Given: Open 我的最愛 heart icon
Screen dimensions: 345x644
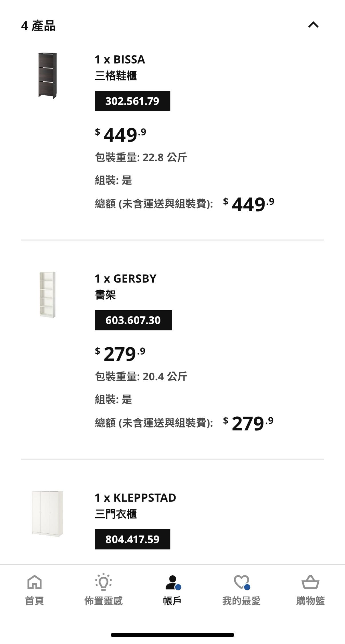Looking at the screenshot, I should pyautogui.click(x=241, y=582).
